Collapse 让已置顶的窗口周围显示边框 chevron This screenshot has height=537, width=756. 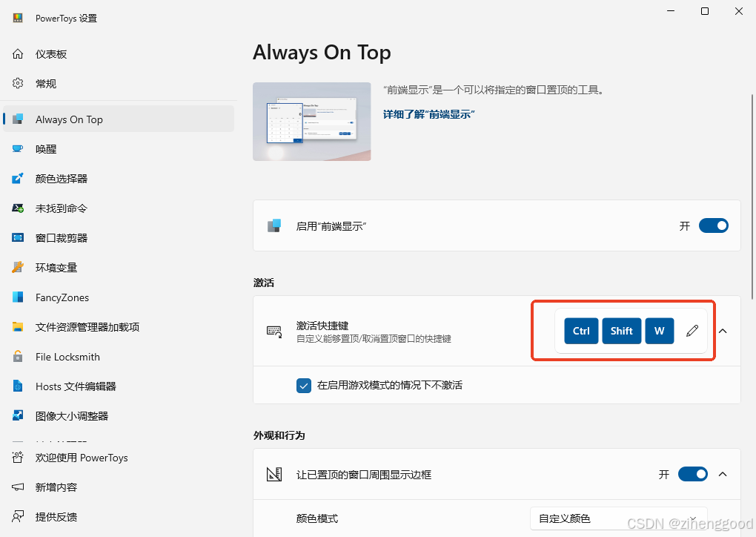[723, 474]
